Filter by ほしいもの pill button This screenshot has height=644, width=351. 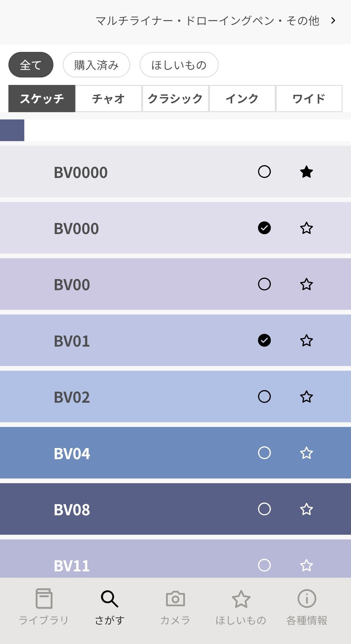click(x=179, y=65)
